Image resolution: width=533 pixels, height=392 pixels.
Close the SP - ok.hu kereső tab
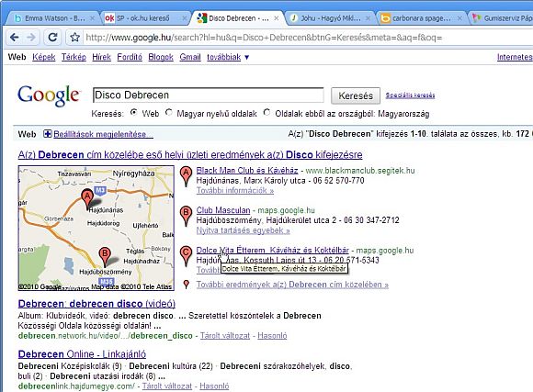[x=184, y=18]
